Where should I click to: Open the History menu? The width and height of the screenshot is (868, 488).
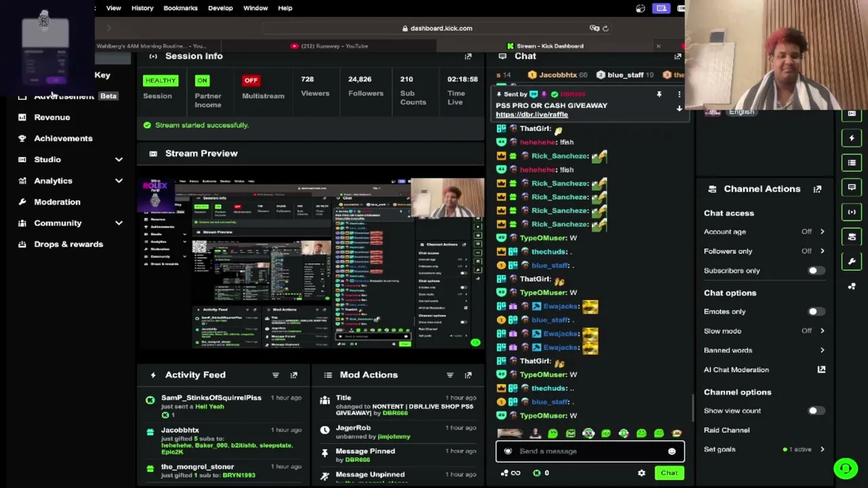click(x=142, y=8)
